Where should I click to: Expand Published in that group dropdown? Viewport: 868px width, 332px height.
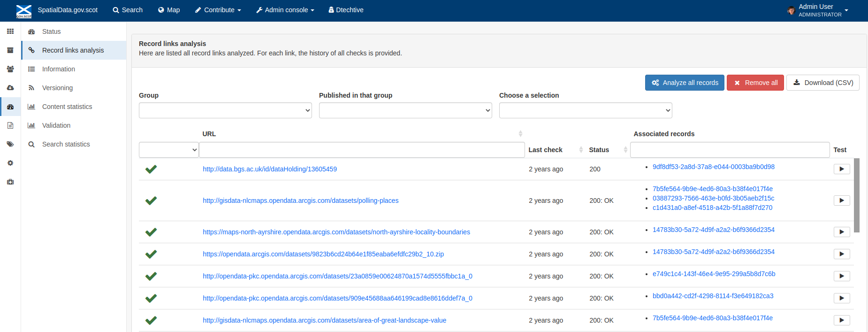click(x=405, y=110)
